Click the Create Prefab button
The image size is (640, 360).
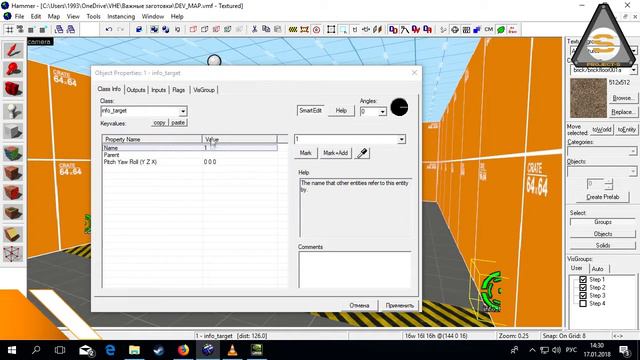[602, 197]
